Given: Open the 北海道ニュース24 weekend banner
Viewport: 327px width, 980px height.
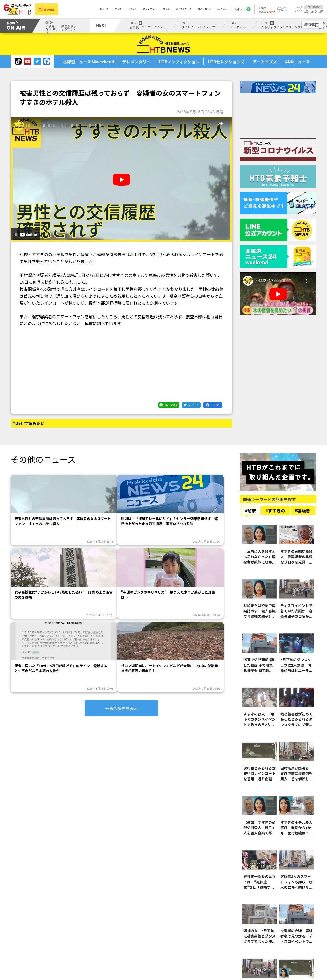Looking at the screenshot, I should pos(278,256).
